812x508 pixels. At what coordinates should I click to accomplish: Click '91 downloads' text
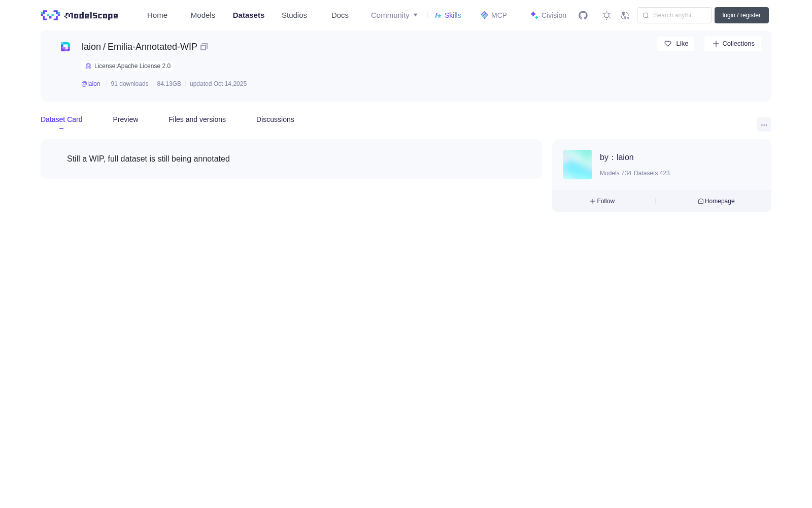pos(129,84)
